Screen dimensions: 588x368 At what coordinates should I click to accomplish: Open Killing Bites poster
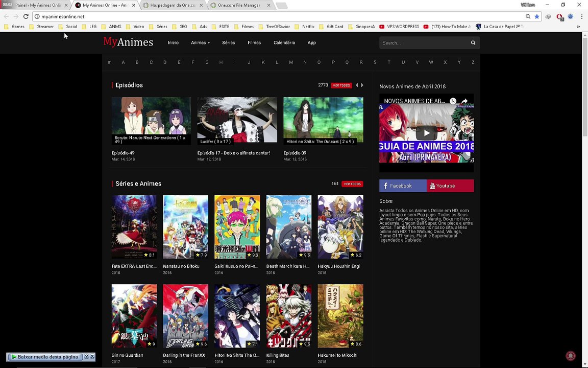click(289, 316)
